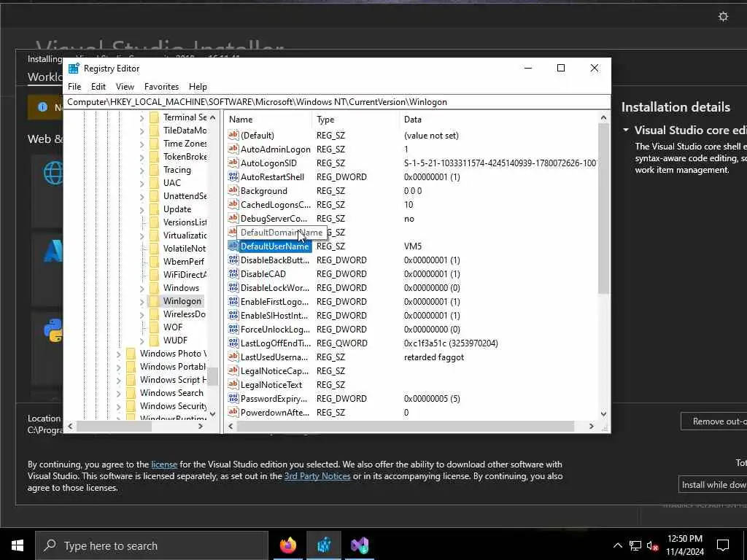
Task: Expand the Terminal Se tree node
Action: click(x=142, y=117)
